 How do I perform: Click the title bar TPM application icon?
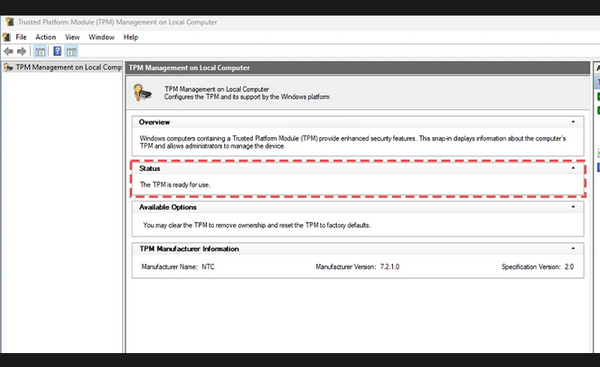click(9, 22)
